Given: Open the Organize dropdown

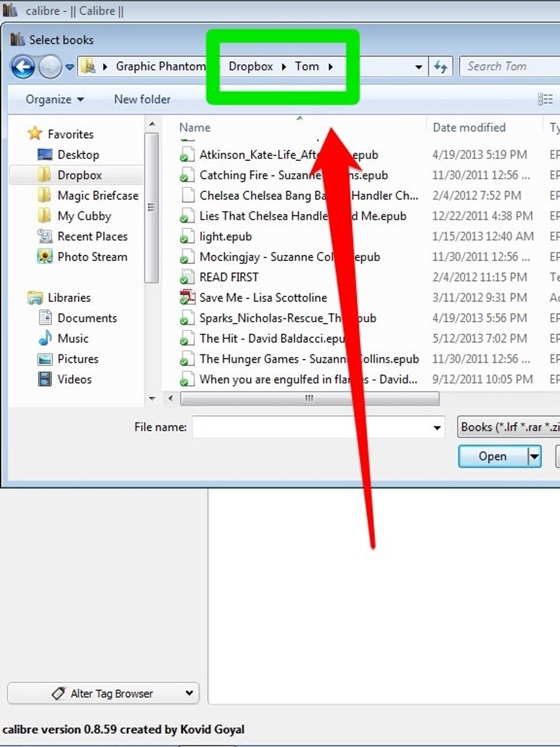Looking at the screenshot, I should pos(52,99).
